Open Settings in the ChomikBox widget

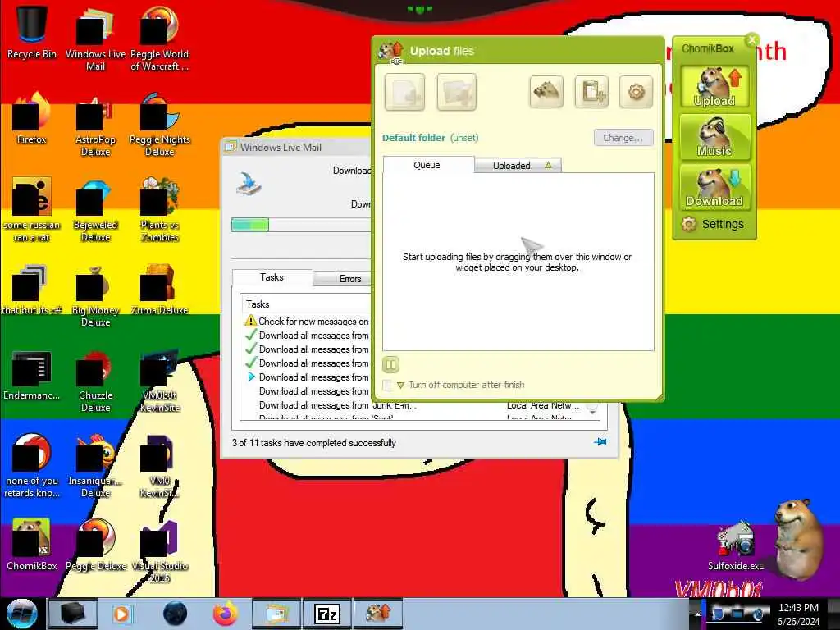[713, 224]
